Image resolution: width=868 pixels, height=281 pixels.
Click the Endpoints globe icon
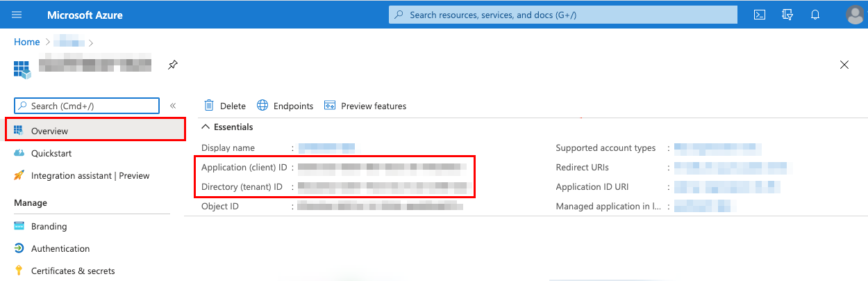(x=262, y=106)
